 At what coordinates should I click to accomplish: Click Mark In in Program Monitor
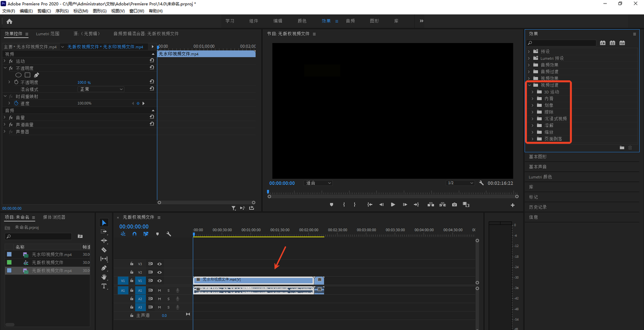[344, 205]
